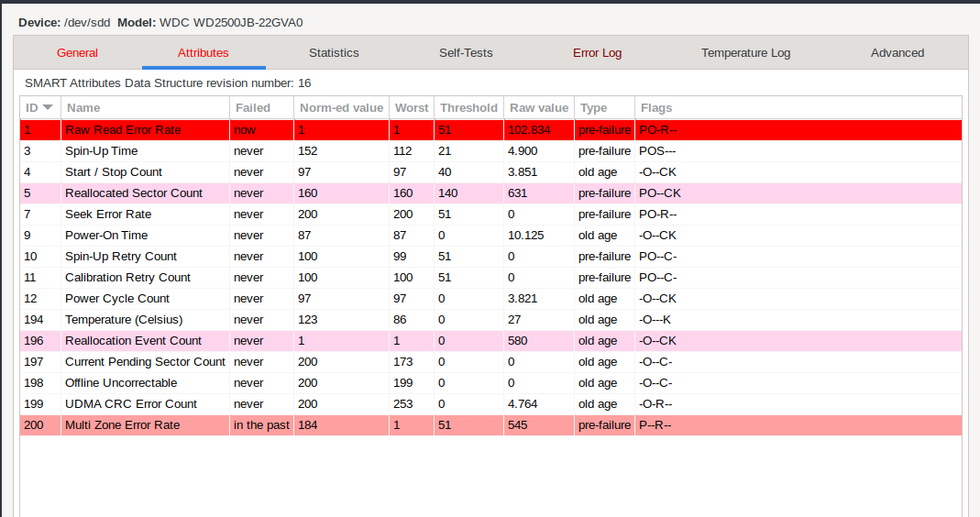Click the threshold value 140

(447, 193)
